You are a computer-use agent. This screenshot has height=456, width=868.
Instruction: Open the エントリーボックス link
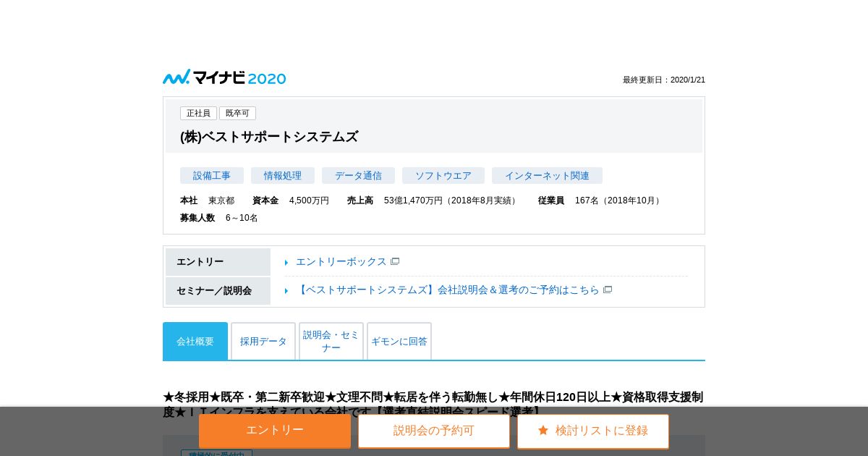pos(341,261)
